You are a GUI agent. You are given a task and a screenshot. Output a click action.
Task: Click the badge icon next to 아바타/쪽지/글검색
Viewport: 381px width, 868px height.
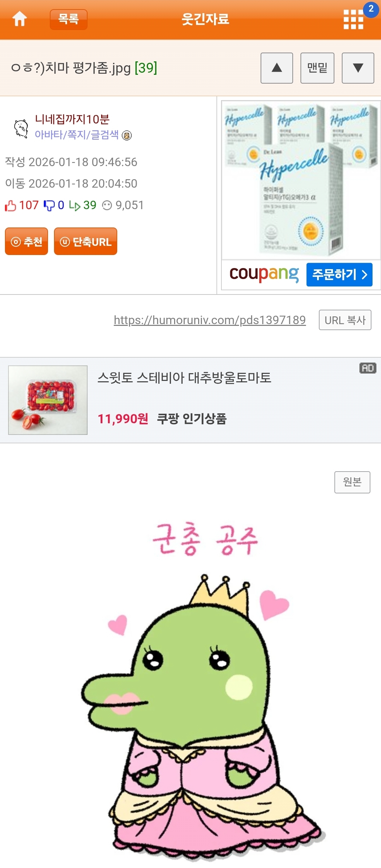click(x=127, y=135)
